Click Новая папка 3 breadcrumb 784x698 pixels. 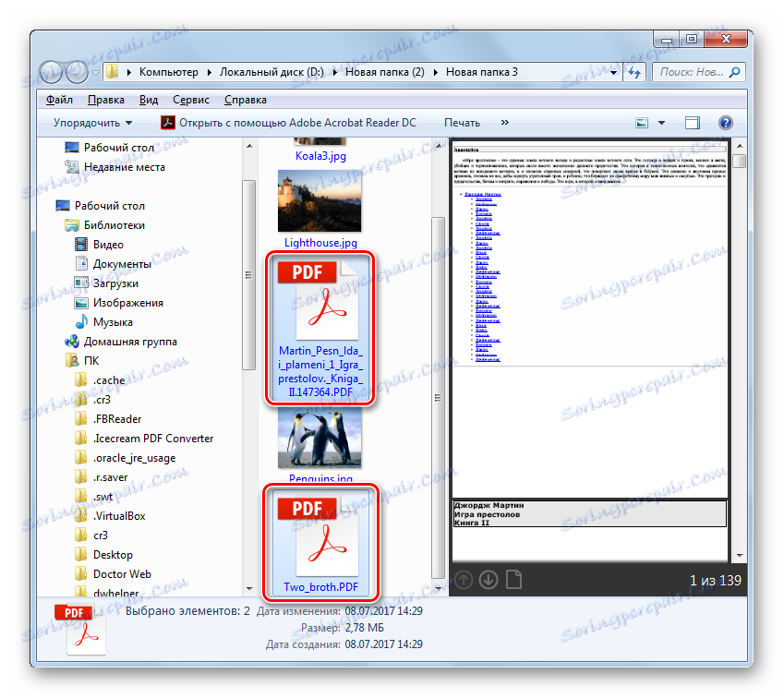point(481,72)
